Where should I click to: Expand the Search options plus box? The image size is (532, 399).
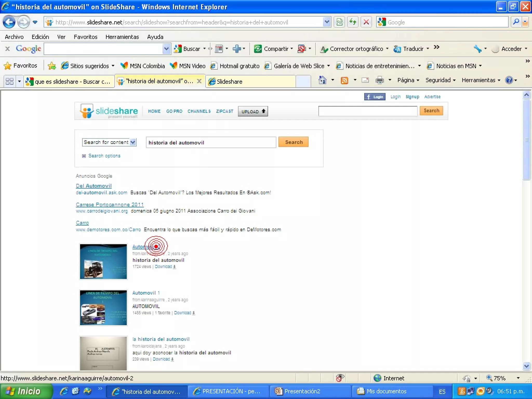[x=84, y=156]
